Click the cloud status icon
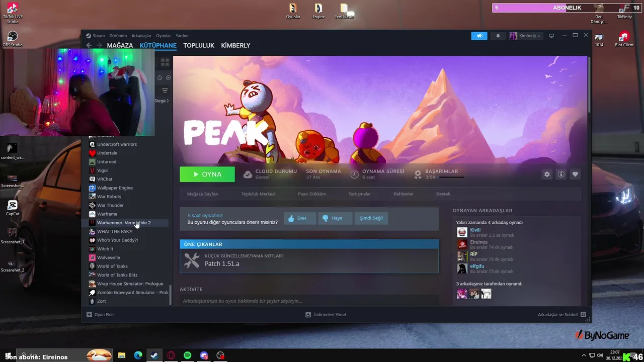Viewport: 644px width, 362px height. [248, 174]
